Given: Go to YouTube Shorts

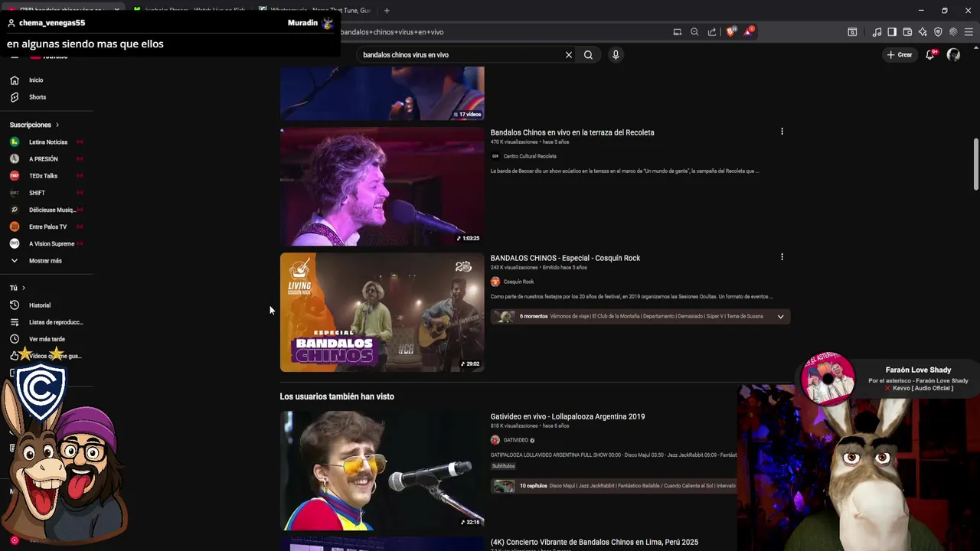Looking at the screenshot, I should coord(37,97).
